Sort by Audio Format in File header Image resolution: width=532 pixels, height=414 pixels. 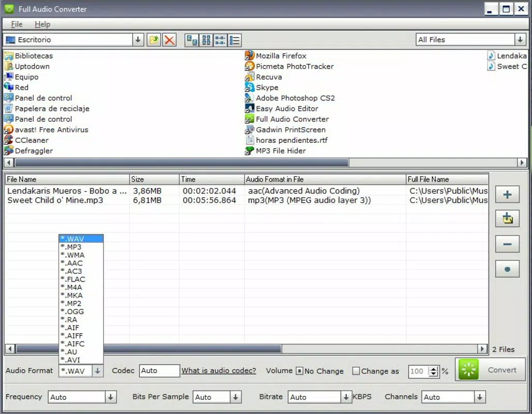(x=325, y=180)
